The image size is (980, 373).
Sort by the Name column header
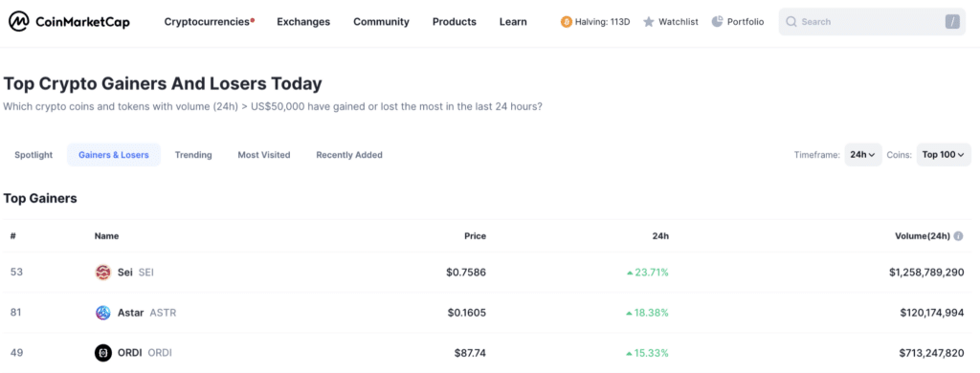pyautogui.click(x=106, y=236)
